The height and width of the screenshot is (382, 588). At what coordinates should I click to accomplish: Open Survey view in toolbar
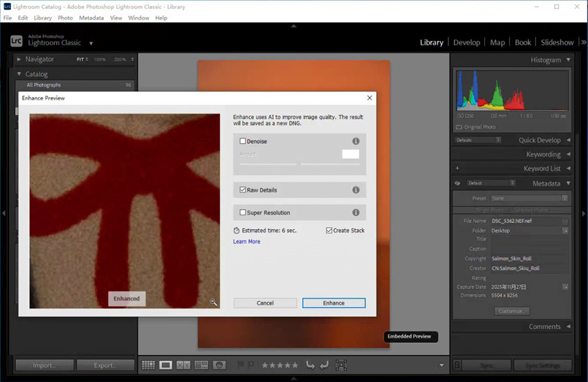tap(201, 365)
